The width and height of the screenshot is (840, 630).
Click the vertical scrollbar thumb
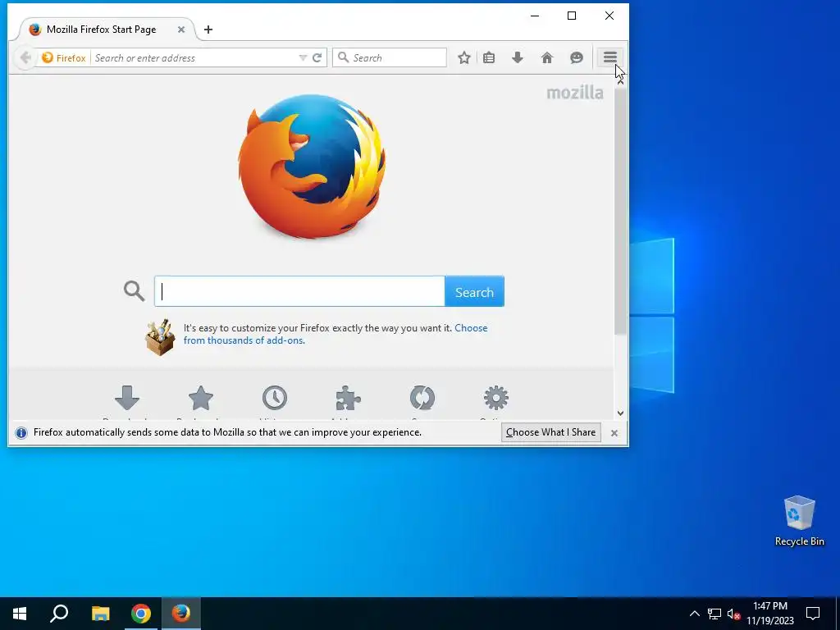tap(620, 211)
